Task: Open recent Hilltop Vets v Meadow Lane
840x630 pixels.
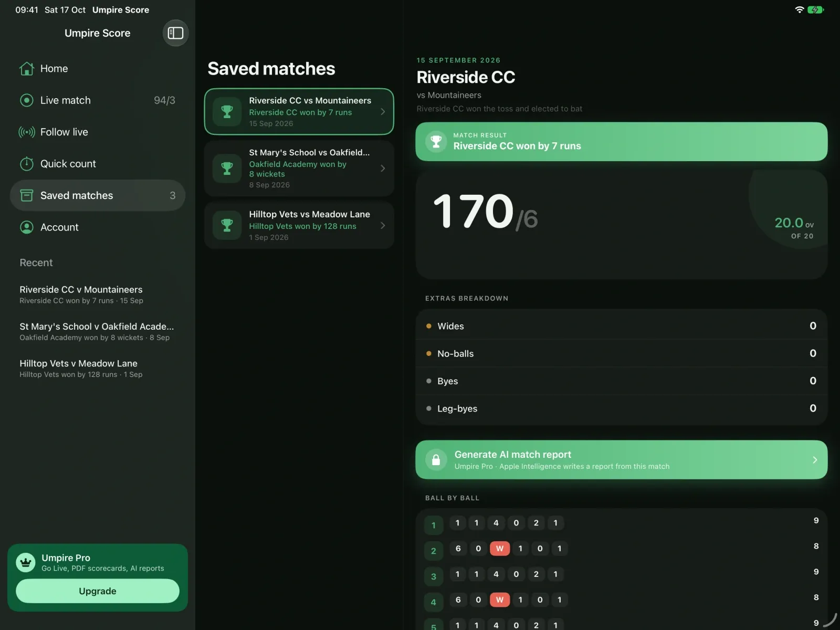Action: [x=98, y=369]
